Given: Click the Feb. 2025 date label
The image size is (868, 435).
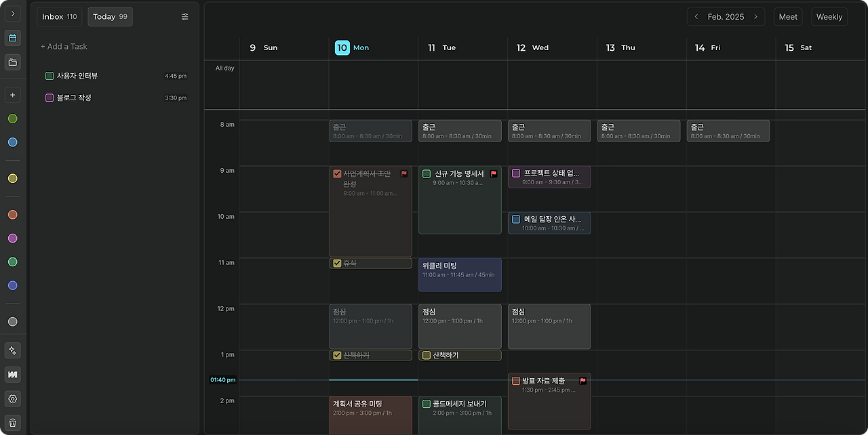Looking at the screenshot, I should (x=726, y=17).
